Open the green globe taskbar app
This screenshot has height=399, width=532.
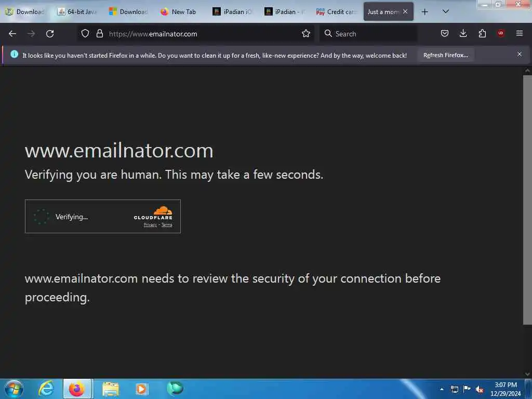pyautogui.click(x=175, y=388)
